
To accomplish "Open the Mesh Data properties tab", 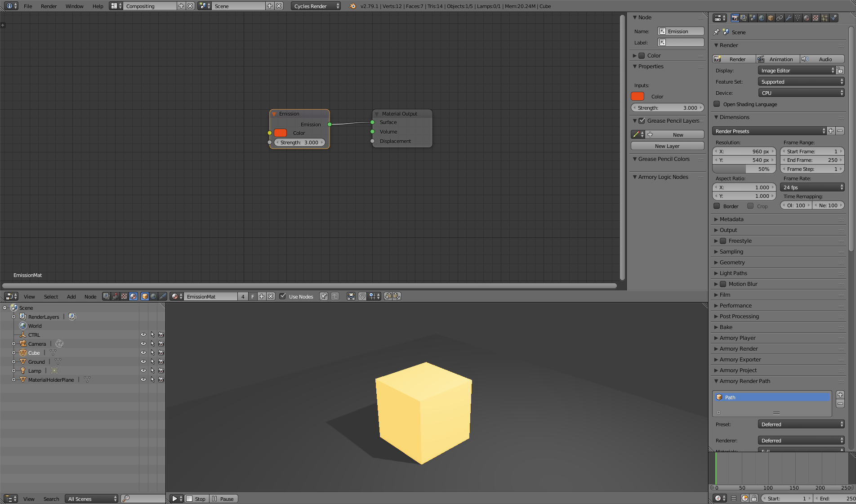I will pyautogui.click(x=798, y=18).
